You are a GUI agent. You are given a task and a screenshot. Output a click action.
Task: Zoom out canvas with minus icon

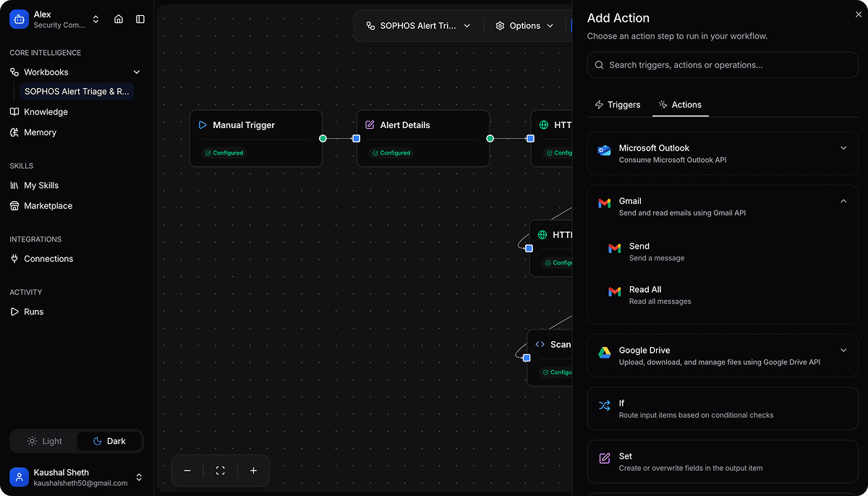coord(187,471)
